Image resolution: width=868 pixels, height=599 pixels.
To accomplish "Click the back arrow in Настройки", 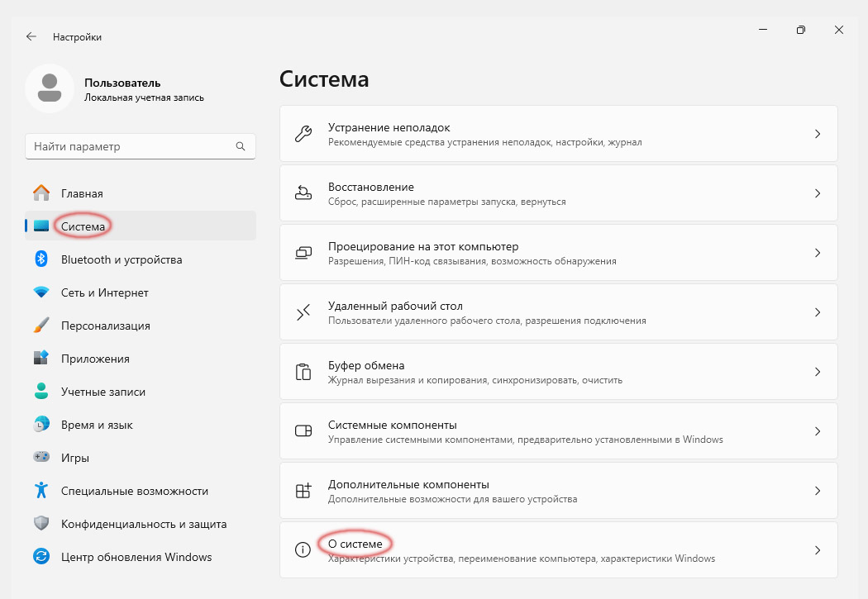I will click(x=31, y=36).
